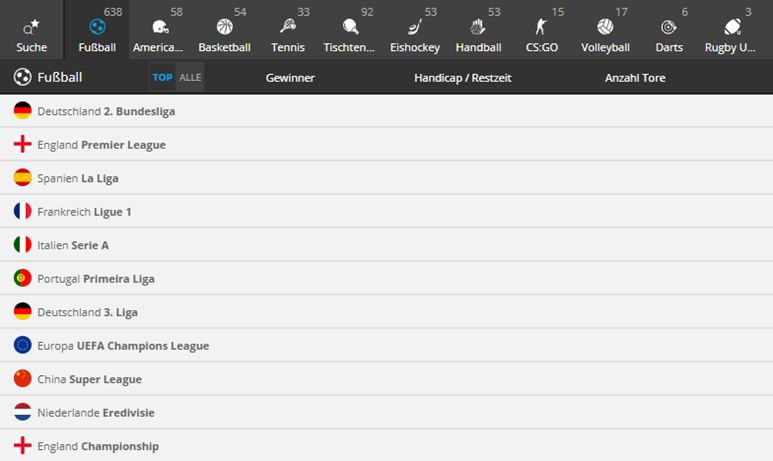Select the American Football helmet icon
Screen dimensions: 773x461
160,27
